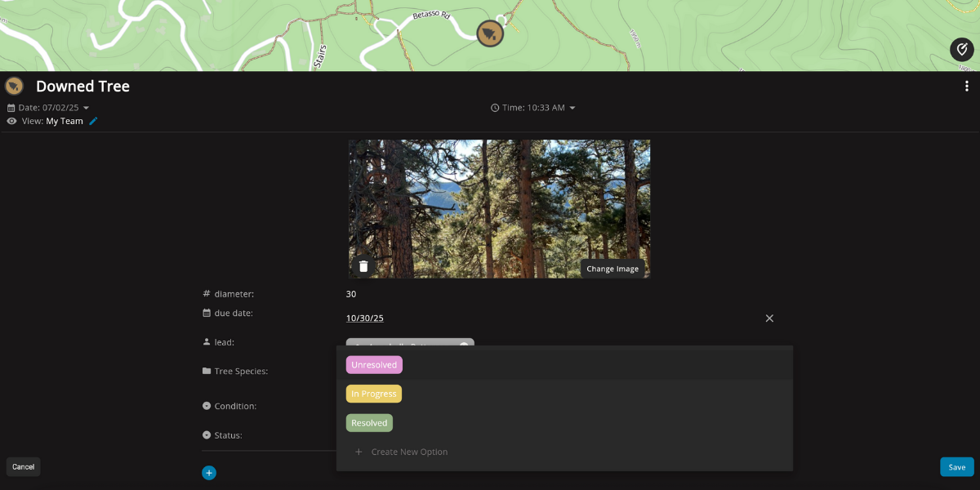Clear the due date with X icon
980x490 pixels.
tap(769, 318)
